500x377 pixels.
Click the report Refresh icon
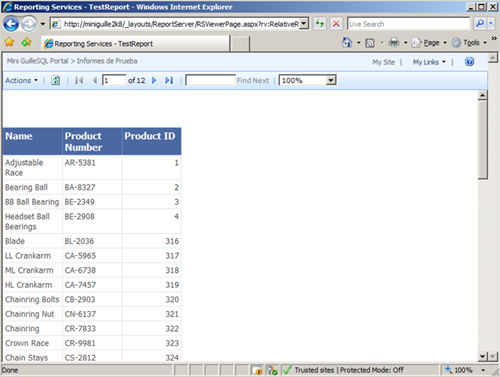point(56,80)
